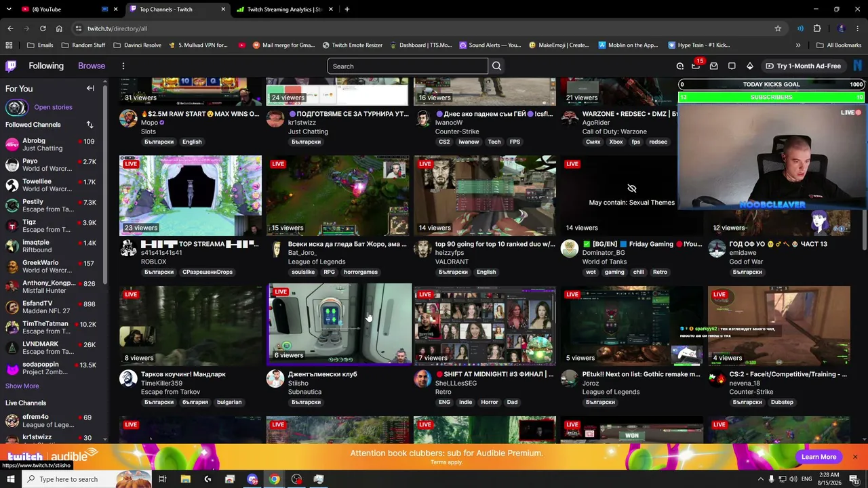Open TimeKiller359's Tarkov stream thumbnail

(x=191, y=325)
